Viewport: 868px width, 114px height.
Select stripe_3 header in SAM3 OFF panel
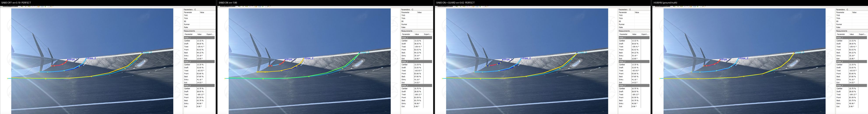pos(199,86)
